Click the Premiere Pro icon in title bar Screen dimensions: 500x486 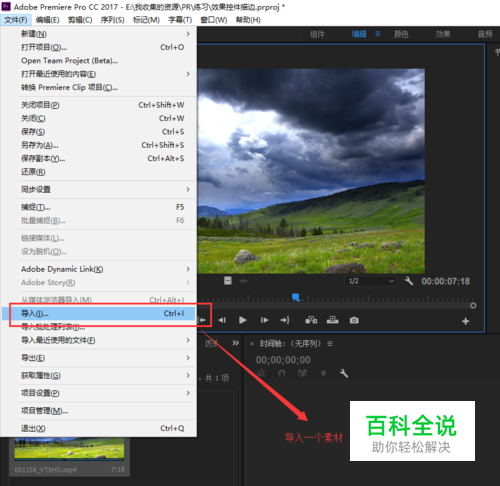pos(6,6)
